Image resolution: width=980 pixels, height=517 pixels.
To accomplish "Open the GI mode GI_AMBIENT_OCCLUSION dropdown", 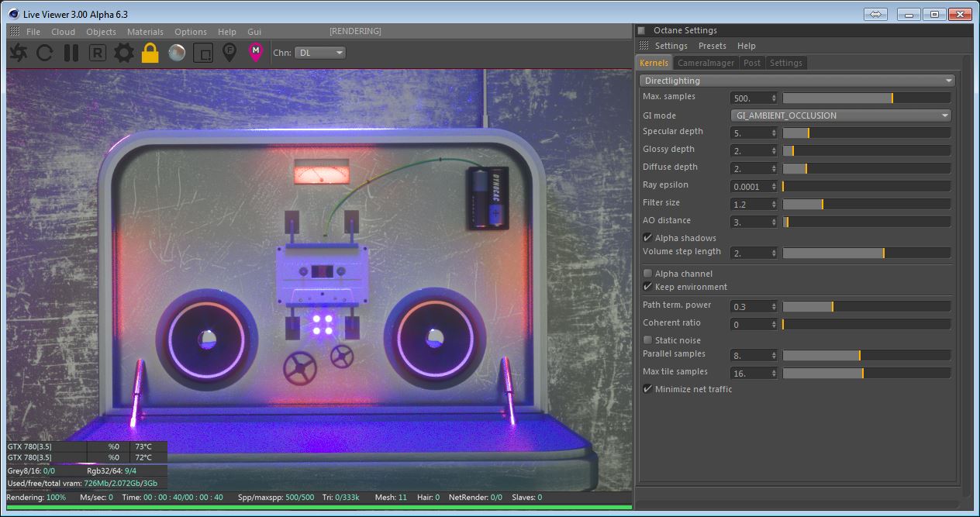I will click(x=841, y=115).
